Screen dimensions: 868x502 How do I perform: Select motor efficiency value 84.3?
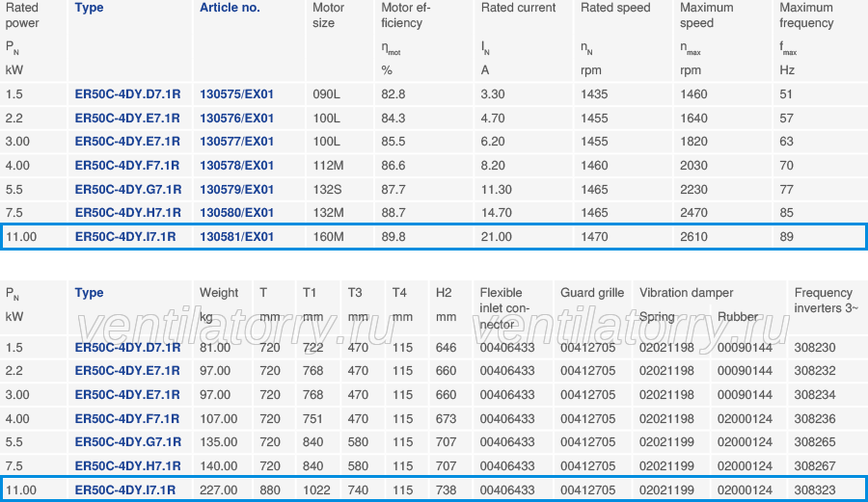pyautogui.click(x=393, y=119)
